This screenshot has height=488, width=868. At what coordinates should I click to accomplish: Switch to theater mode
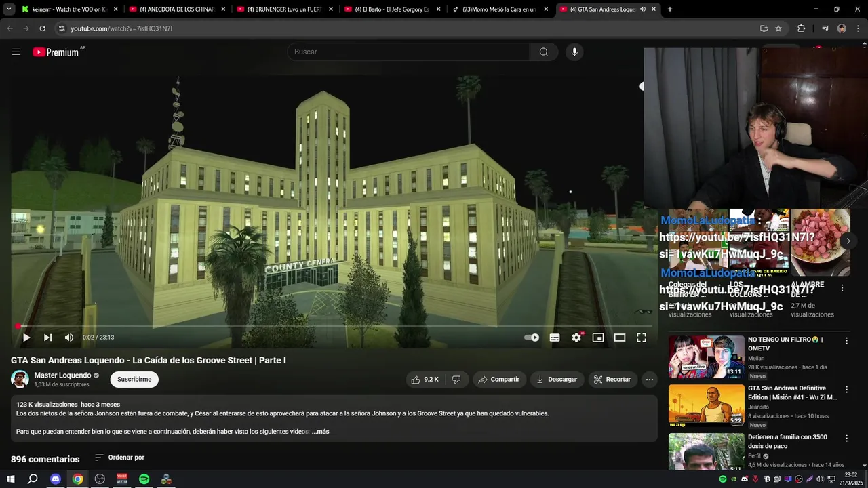click(x=620, y=338)
